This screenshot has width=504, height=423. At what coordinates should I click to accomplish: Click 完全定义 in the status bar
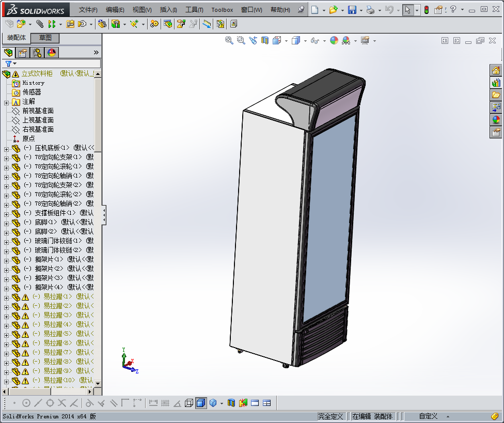(x=330, y=416)
